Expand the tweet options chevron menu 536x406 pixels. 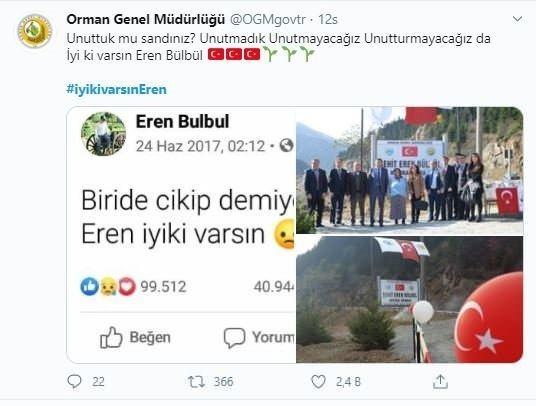point(518,19)
